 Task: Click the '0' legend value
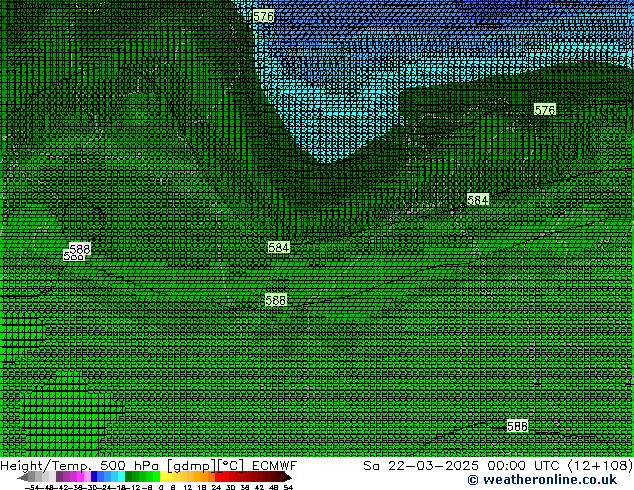[x=161, y=488]
